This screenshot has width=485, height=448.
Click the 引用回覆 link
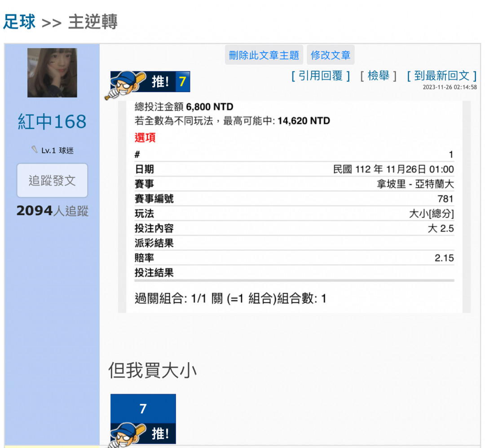pyautogui.click(x=321, y=75)
